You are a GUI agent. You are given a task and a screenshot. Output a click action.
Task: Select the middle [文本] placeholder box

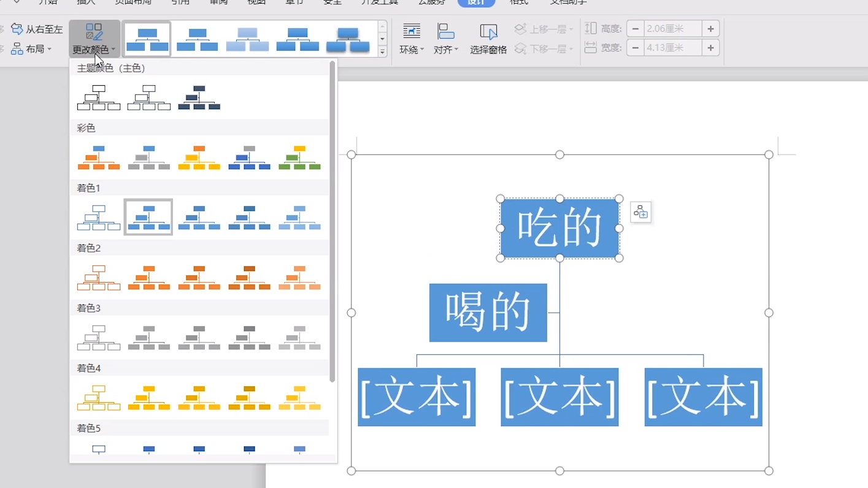pyautogui.click(x=559, y=397)
